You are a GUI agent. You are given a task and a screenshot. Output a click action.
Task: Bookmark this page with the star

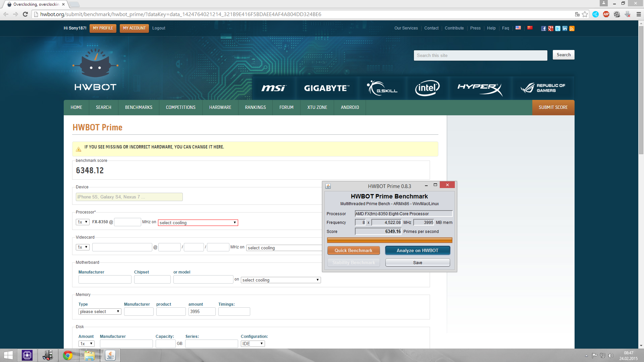pyautogui.click(x=585, y=14)
